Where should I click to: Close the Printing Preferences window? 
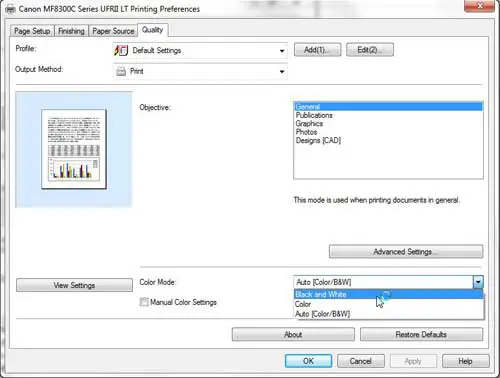pyautogui.click(x=479, y=6)
